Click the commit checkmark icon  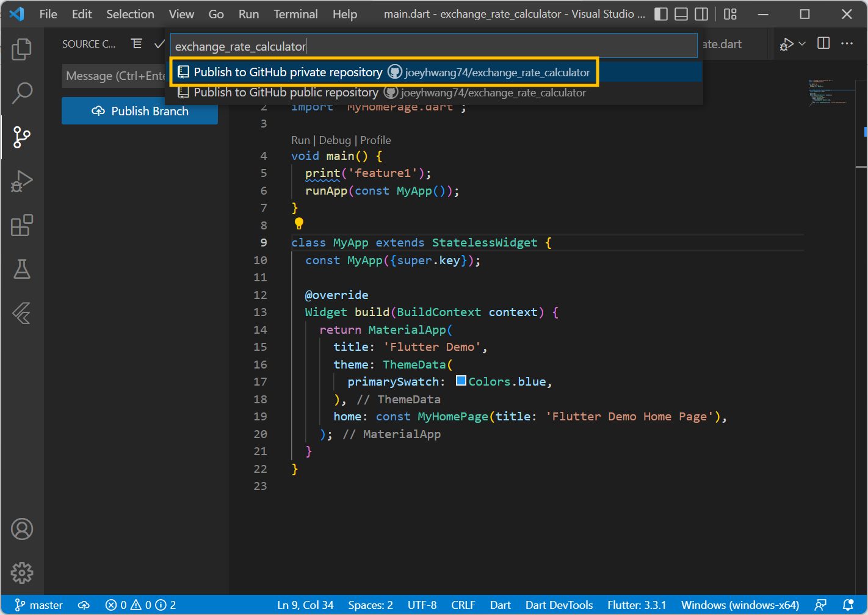tap(159, 44)
